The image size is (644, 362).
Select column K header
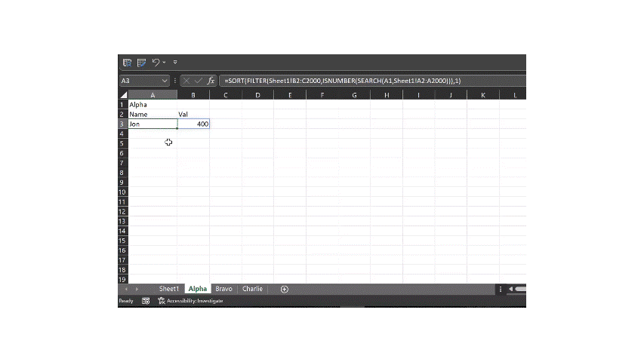[x=483, y=95]
